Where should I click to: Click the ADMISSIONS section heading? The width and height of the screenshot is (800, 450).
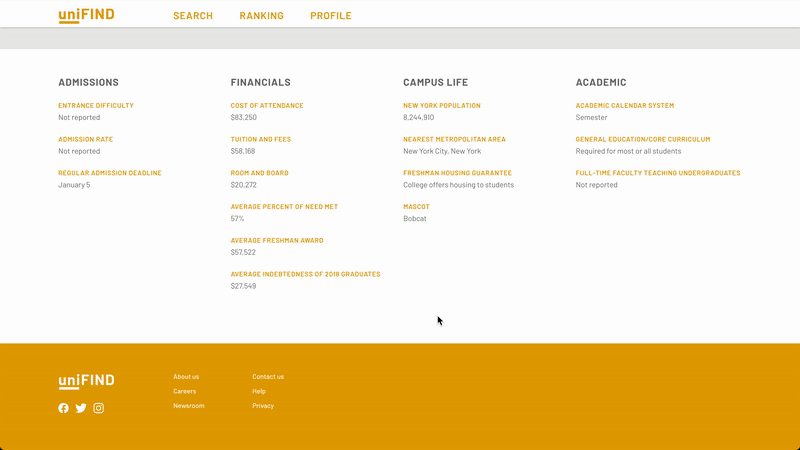[x=88, y=82]
